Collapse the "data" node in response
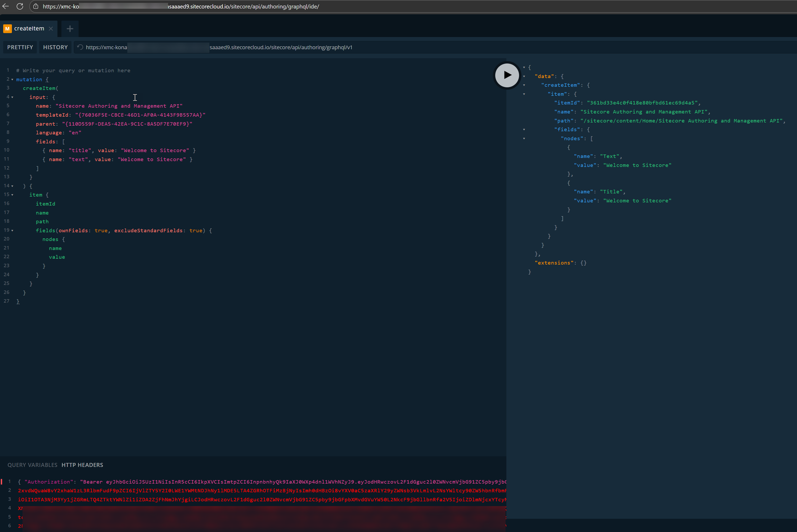 524,76
